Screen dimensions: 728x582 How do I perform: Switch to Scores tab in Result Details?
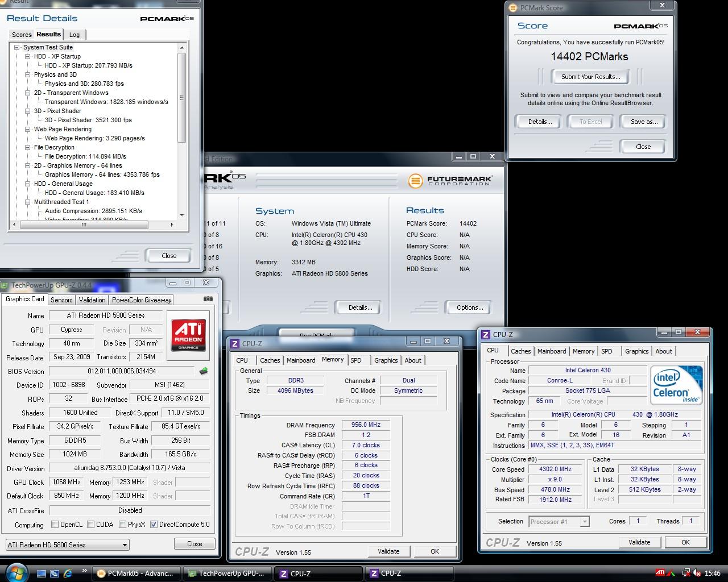[x=22, y=35]
